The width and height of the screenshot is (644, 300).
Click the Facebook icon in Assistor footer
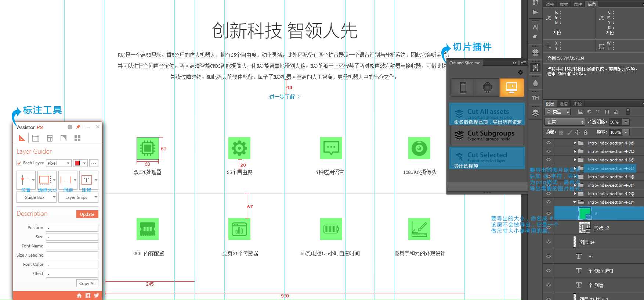tap(88, 295)
